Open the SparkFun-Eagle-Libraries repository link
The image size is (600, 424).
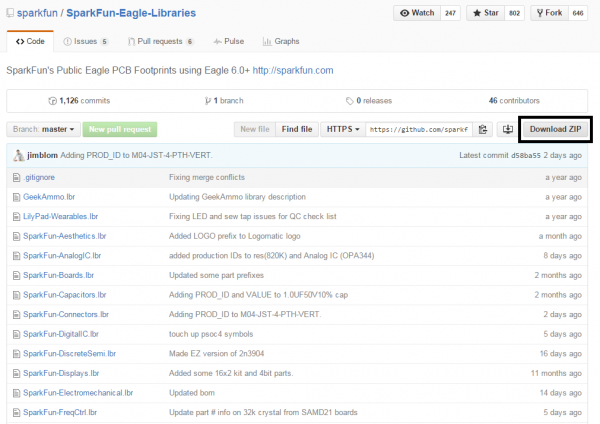click(131, 13)
